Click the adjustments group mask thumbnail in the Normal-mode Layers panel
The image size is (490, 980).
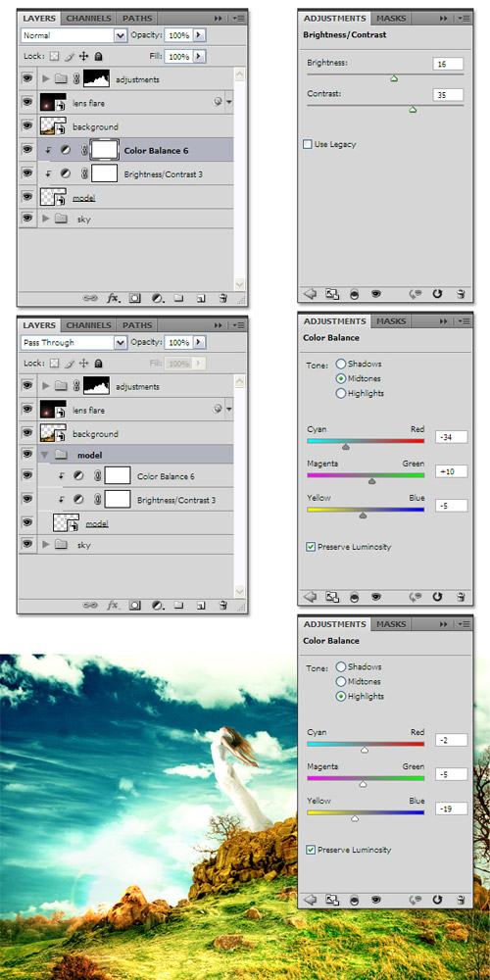[96, 78]
